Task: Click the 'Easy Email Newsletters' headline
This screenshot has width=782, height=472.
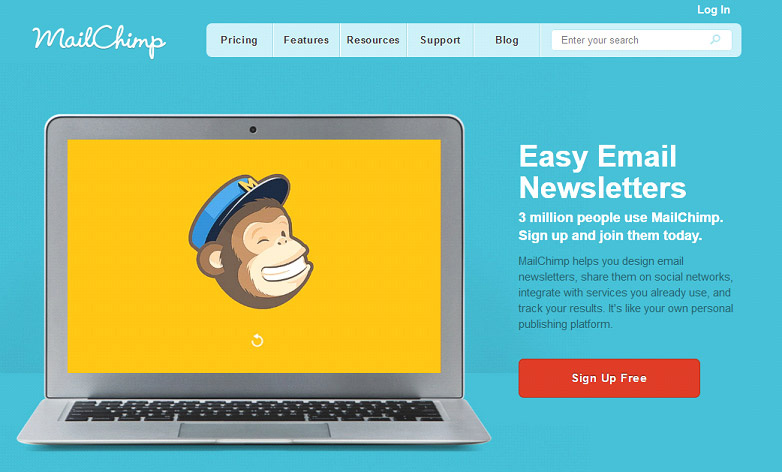Action: [x=602, y=172]
